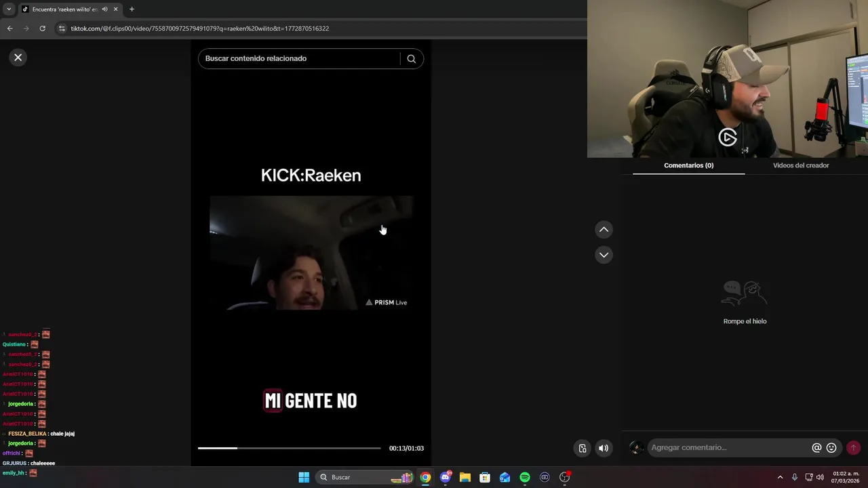Click the tiktok.com URL in address bar

pyautogui.click(x=200, y=28)
